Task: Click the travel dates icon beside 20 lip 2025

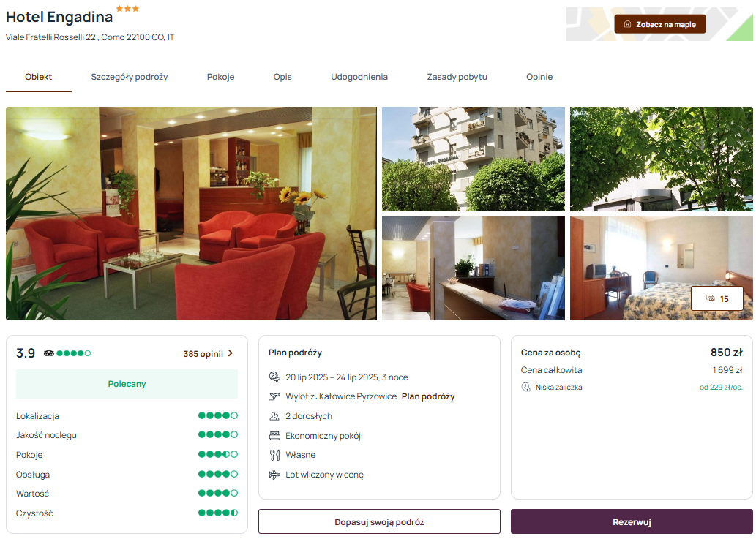Action: tap(274, 377)
